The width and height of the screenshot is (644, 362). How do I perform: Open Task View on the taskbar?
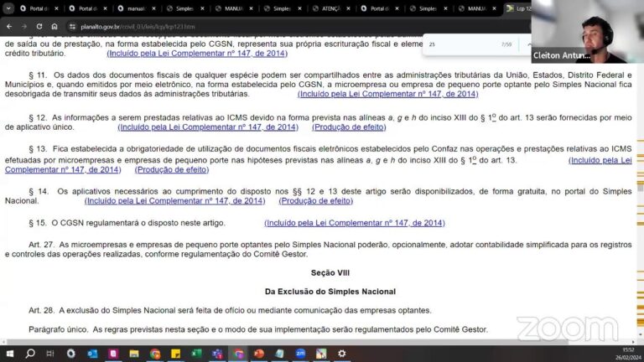pyautogui.click(x=50, y=354)
